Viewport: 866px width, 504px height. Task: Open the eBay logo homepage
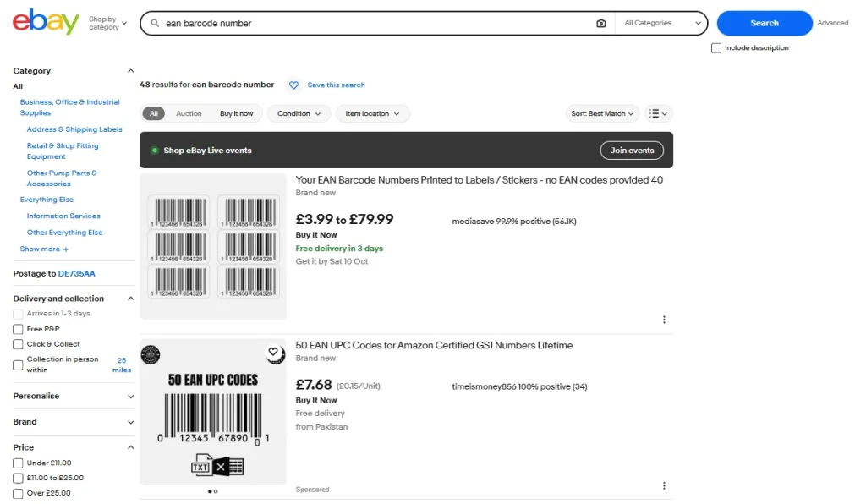[x=46, y=22]
